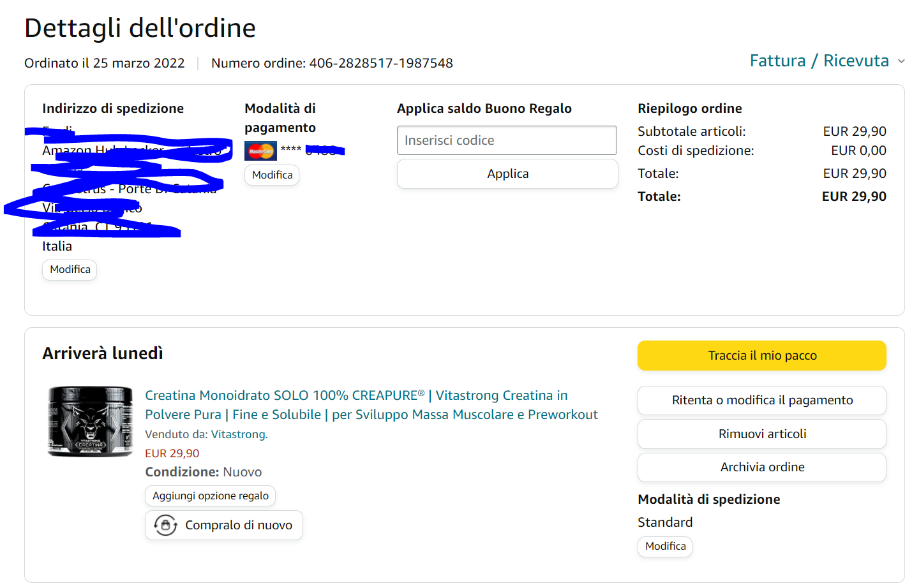The width and height of the screenshot is (905, 588).
Task: Expand the Fattura / Ricevuta chevron arrow
Action: coord(901,62)
